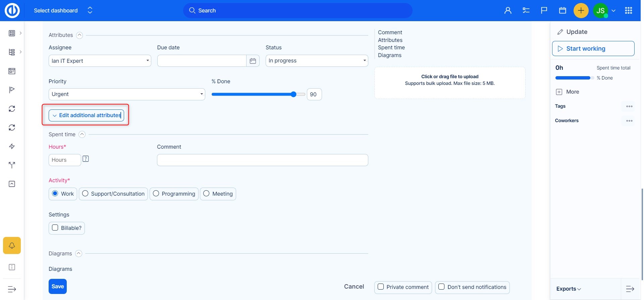Open the due date calendar picker icon
This screenshot has width=644, height=300.
pyautogui.click(x=253, y=61)
